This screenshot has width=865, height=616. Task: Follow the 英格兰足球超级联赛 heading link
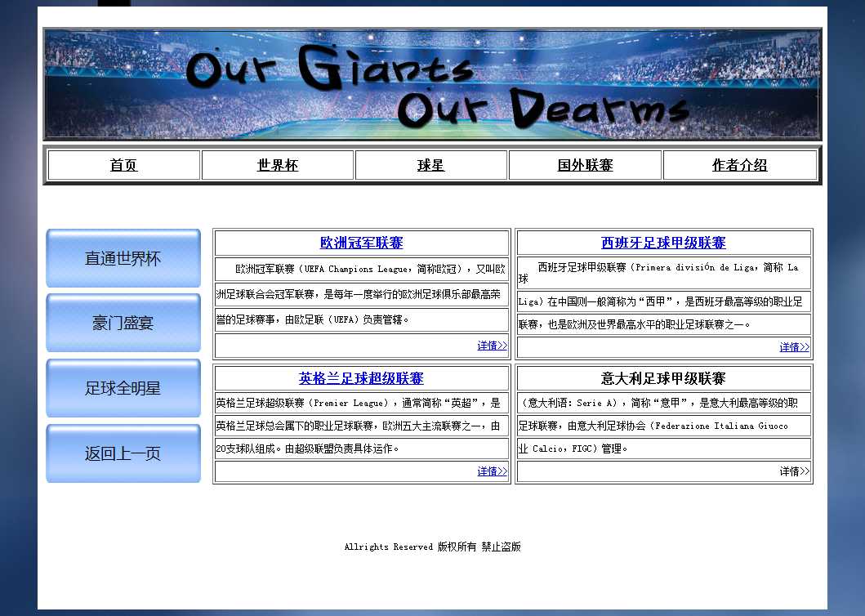pyautogui.click(x=361, y=378)
